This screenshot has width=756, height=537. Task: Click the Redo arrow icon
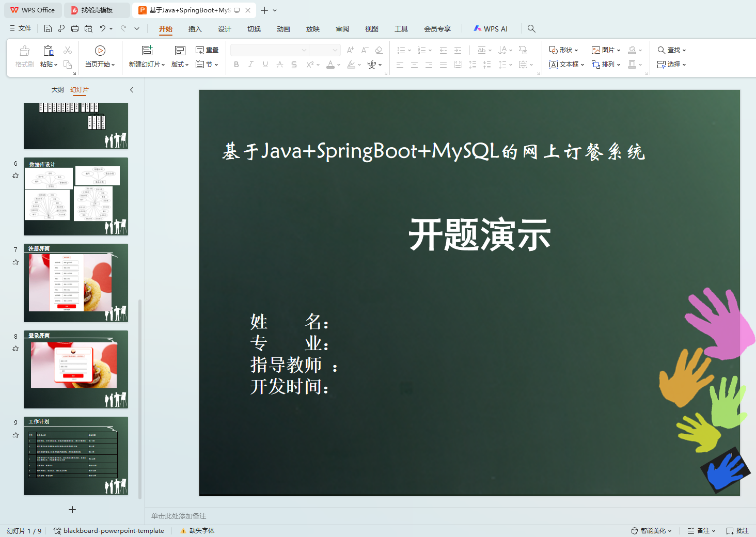pyautogui.click(x=123, y=29)
